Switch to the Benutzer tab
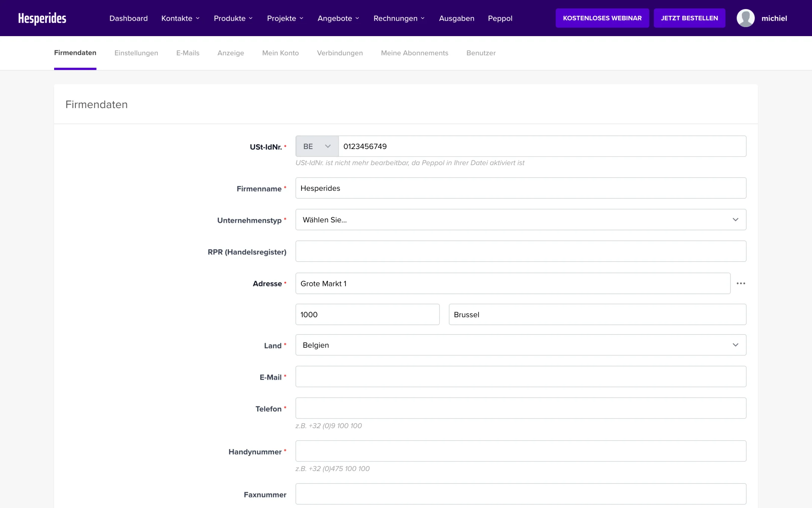The width and height of the screenshot is (812, 508). click(x=481, y=53)
